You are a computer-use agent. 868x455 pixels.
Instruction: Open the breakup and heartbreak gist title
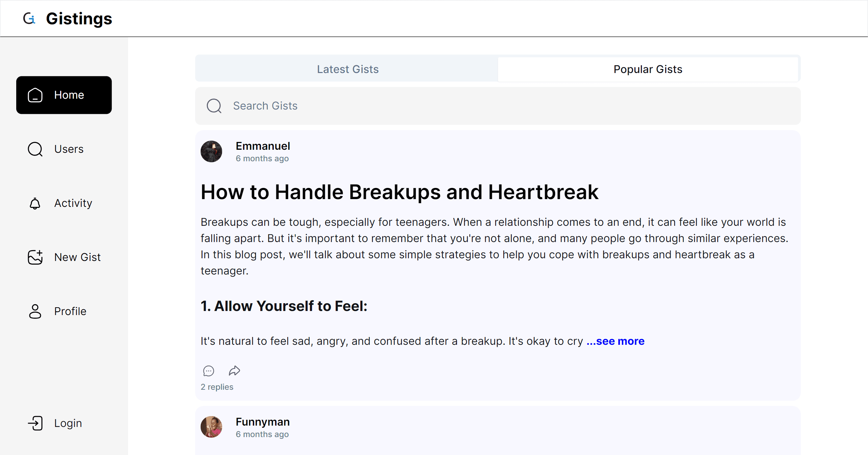(400, 192)
